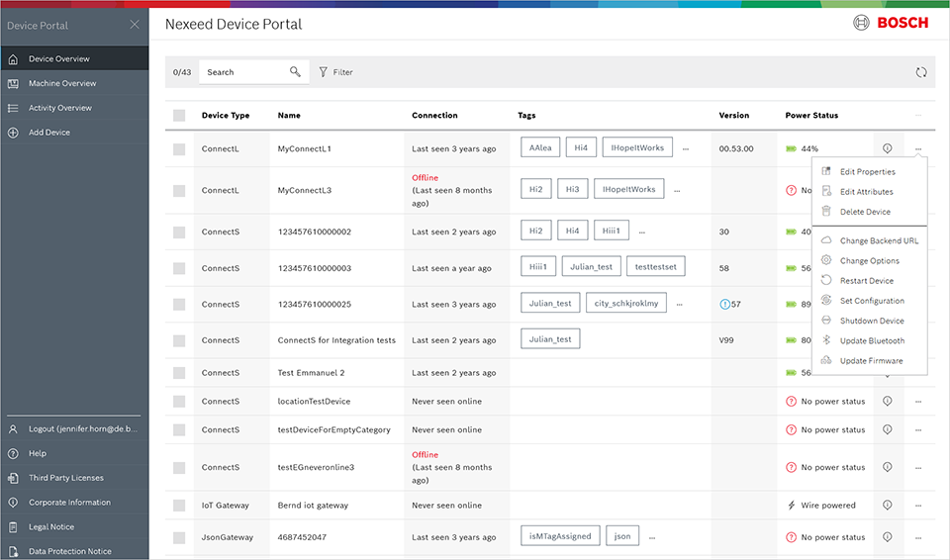950x560 pixels.
Task: Open info icon for testEGneveronline3
Action: click(888, 467)
